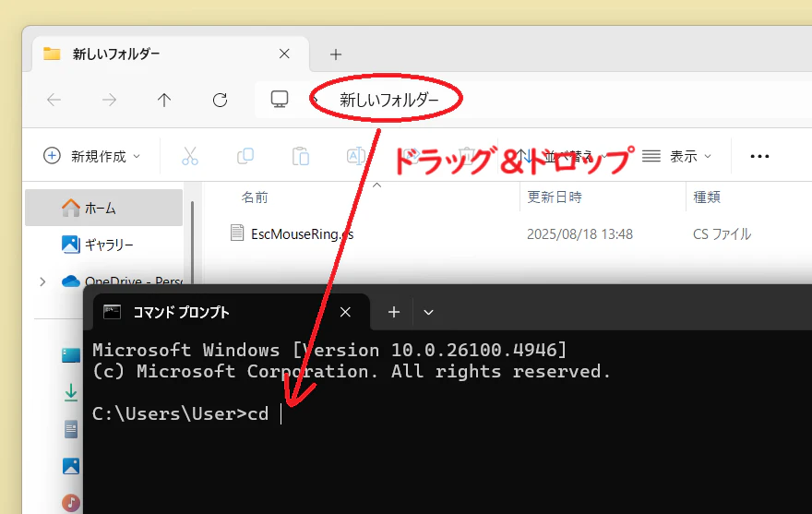Close the コマンド プロンプト tab

pos(345,312)
